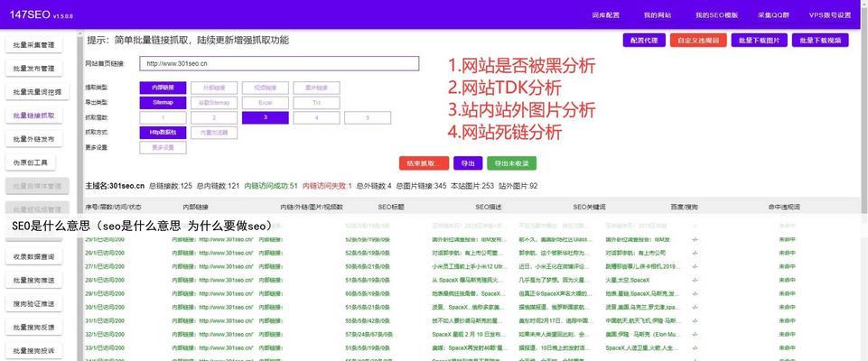
Task: Select Http数据包 crawl method
Action: click(x=163, y=133)
